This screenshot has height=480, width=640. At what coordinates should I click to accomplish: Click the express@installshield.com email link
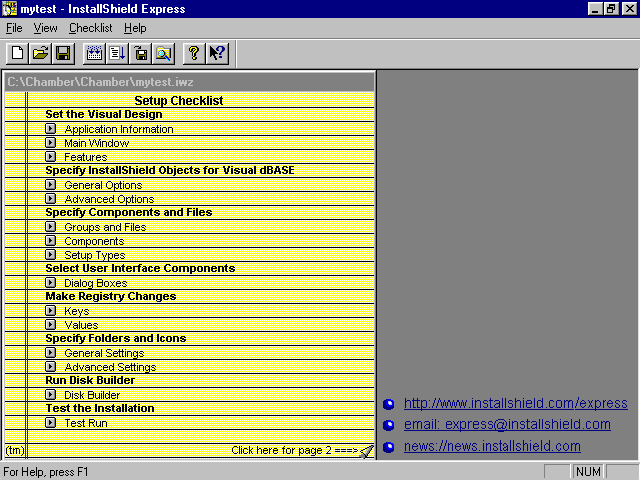[x=507, y=424]
